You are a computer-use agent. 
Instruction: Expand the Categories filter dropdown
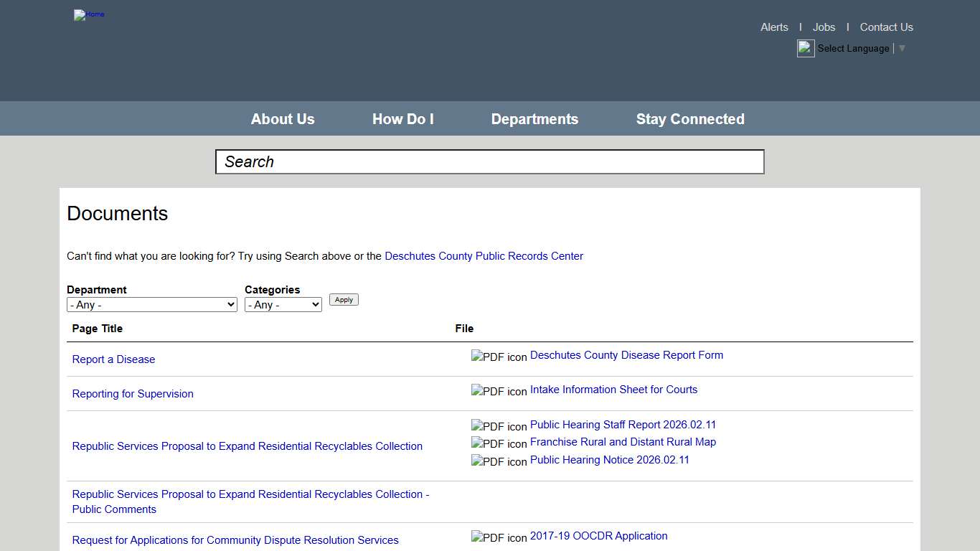[x=283, y=305]
